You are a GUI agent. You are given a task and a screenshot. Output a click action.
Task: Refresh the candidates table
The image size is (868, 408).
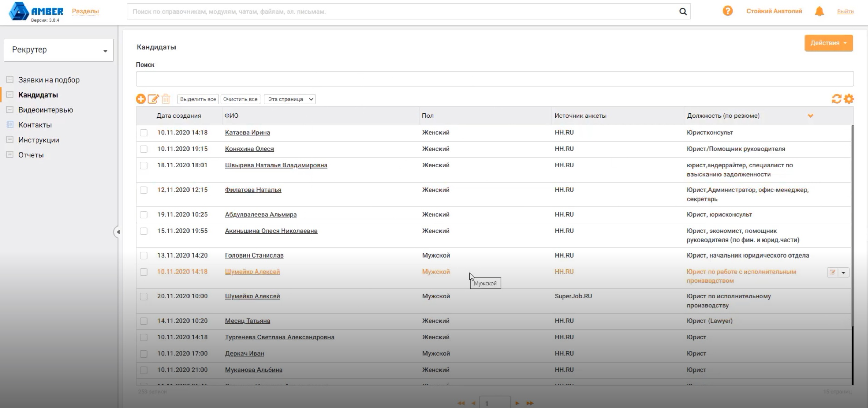point(836,99)
